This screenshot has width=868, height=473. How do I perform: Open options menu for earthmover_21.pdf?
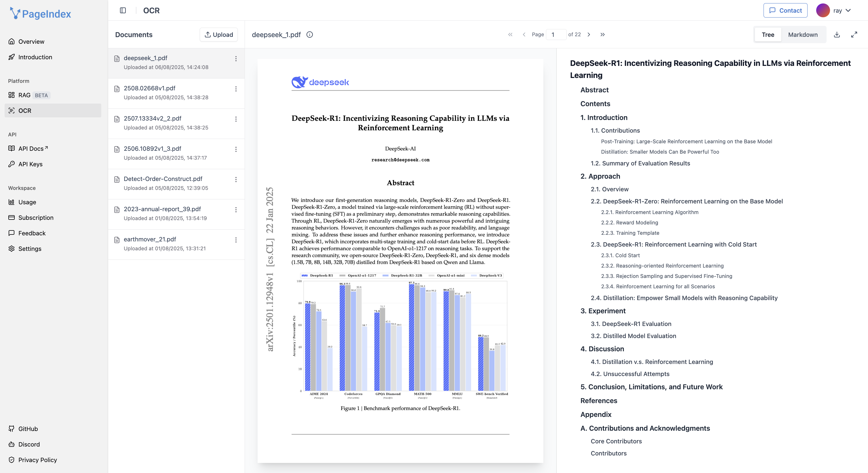pyautogui.click(x=236, y=240)
